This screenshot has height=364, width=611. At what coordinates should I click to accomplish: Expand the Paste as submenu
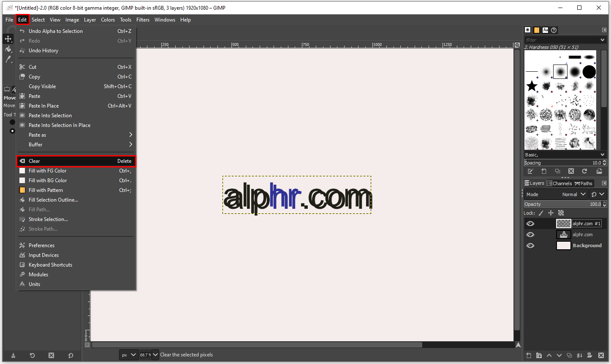pos(76,135)
